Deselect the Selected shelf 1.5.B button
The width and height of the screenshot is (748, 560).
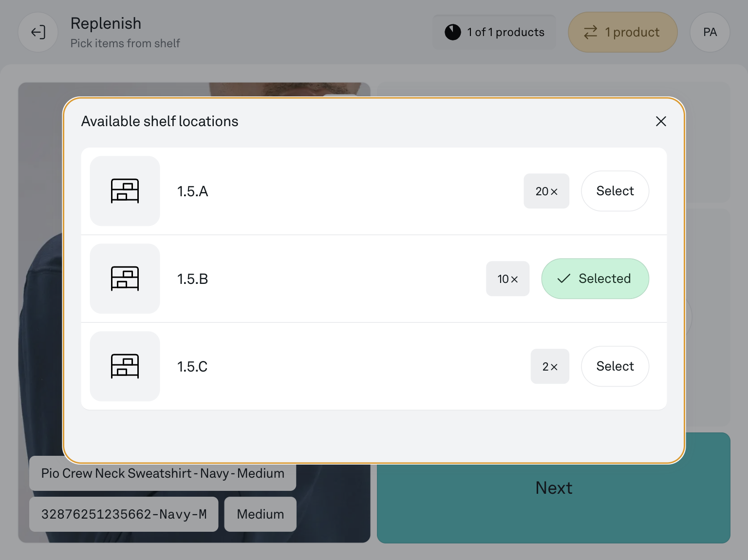coord(595,279)
